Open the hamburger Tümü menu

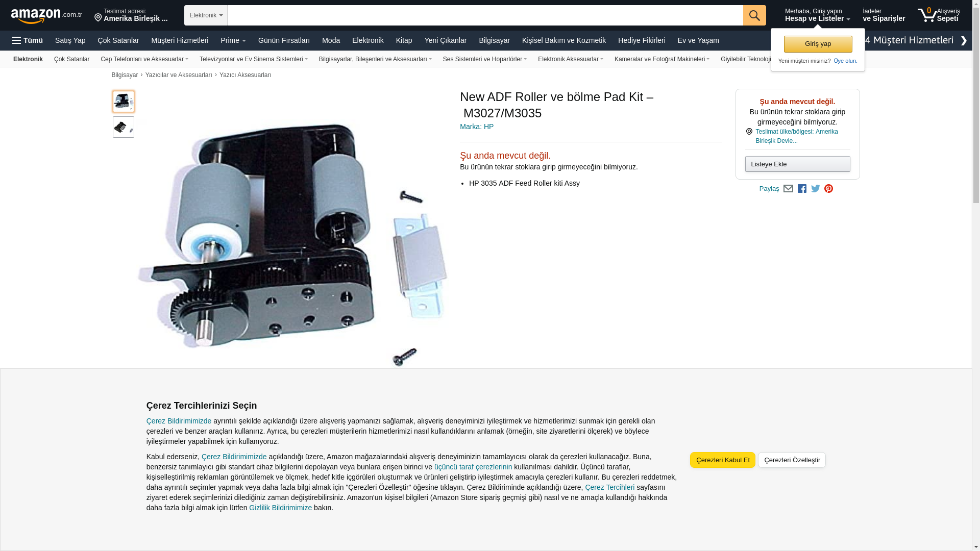pyautogui.click(x=28, y=40)
